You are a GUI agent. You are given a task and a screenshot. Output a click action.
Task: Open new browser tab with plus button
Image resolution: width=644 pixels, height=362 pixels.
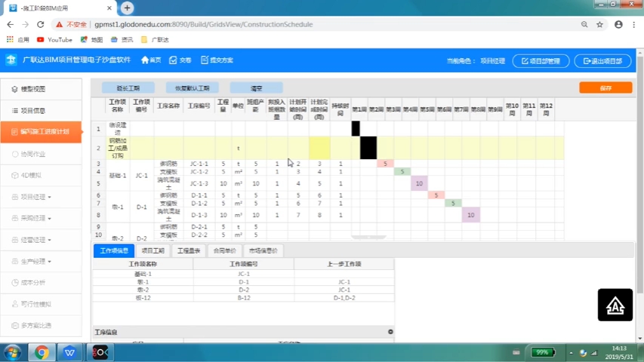[x=127, y=8]
